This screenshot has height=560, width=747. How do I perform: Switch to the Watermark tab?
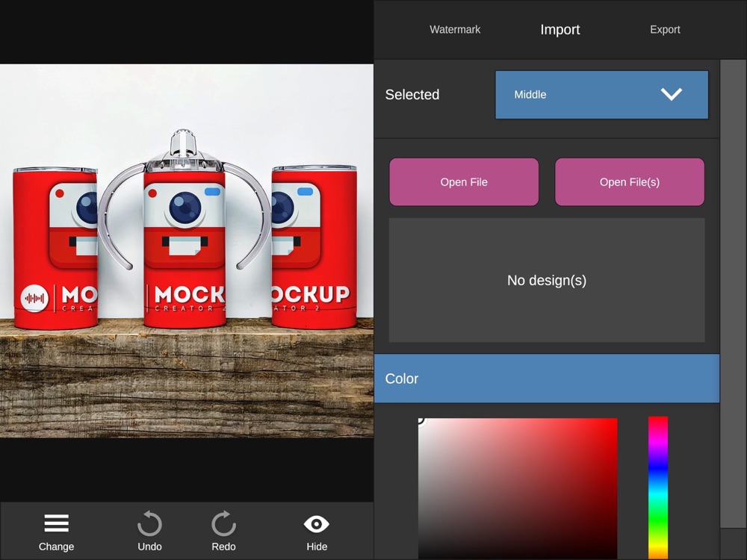455,30
